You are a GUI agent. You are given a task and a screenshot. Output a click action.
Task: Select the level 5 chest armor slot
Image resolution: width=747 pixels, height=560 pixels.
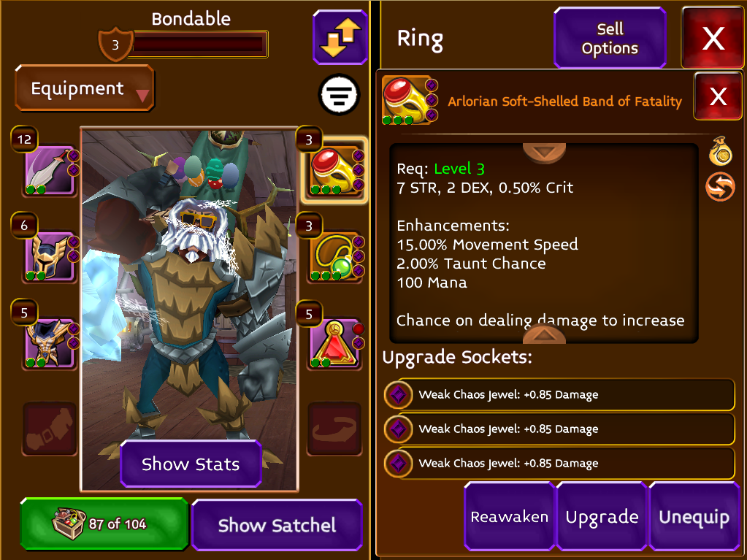(x=50, y=343)
